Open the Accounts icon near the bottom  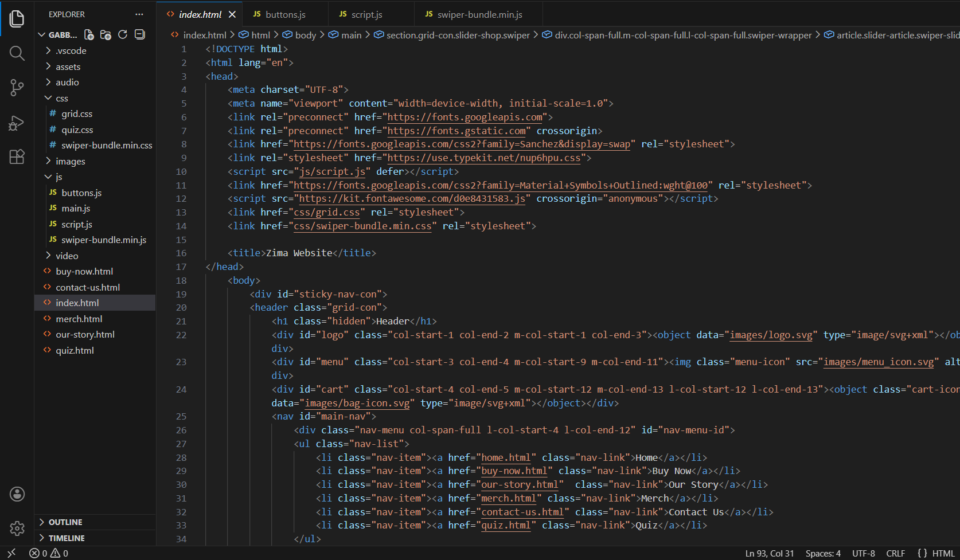(17, 494)
